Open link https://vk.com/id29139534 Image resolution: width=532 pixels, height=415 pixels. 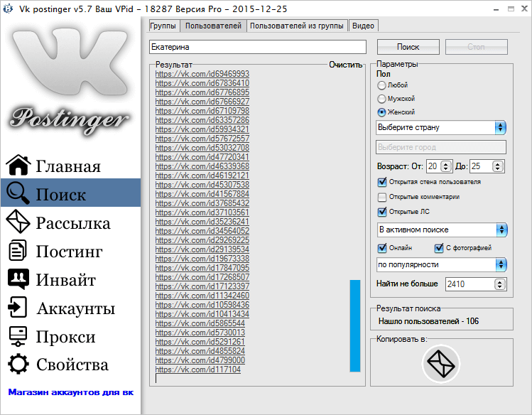click(x=202, y=249)
